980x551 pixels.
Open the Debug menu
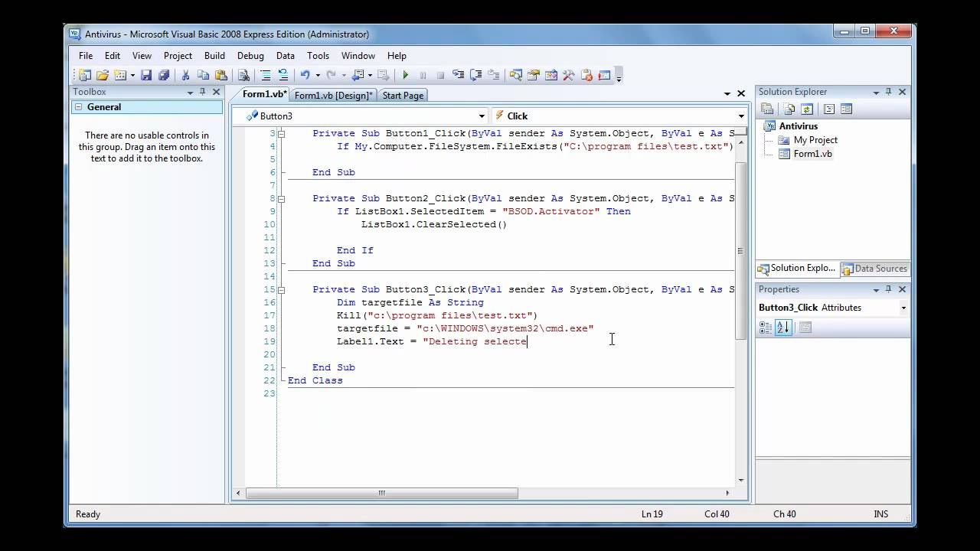pyautogui.click(x=250, y=56)
